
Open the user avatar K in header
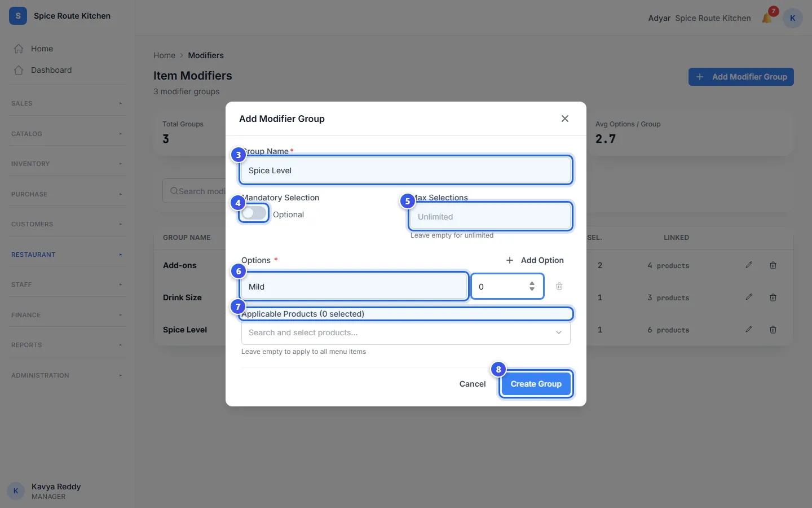(792, 18)
